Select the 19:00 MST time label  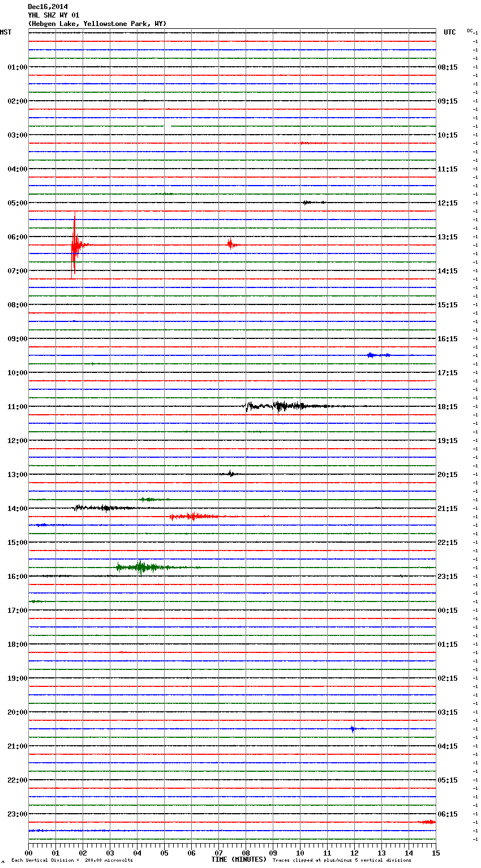pyautogui.click(x=18, y=678)
